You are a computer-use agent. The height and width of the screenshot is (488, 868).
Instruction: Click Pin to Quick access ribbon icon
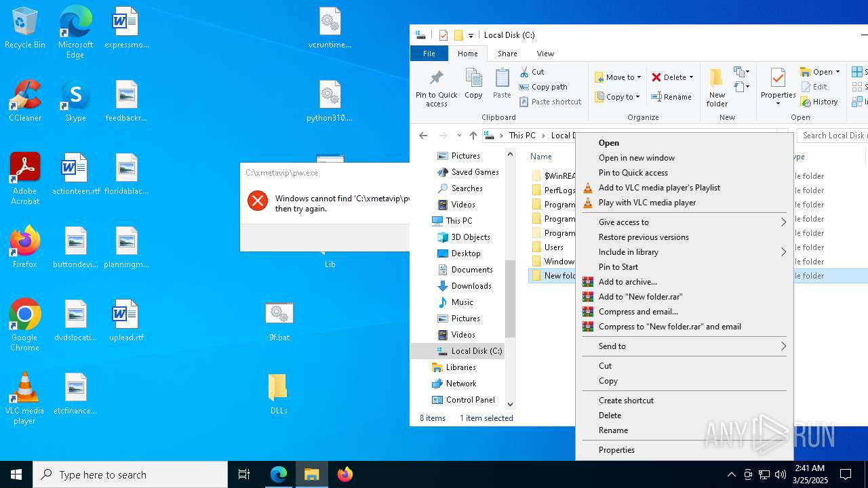[x=436, y=88]
